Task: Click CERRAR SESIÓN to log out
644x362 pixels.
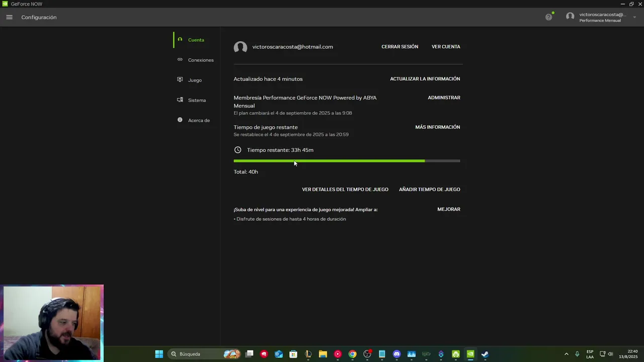Action: pos(399,47)
